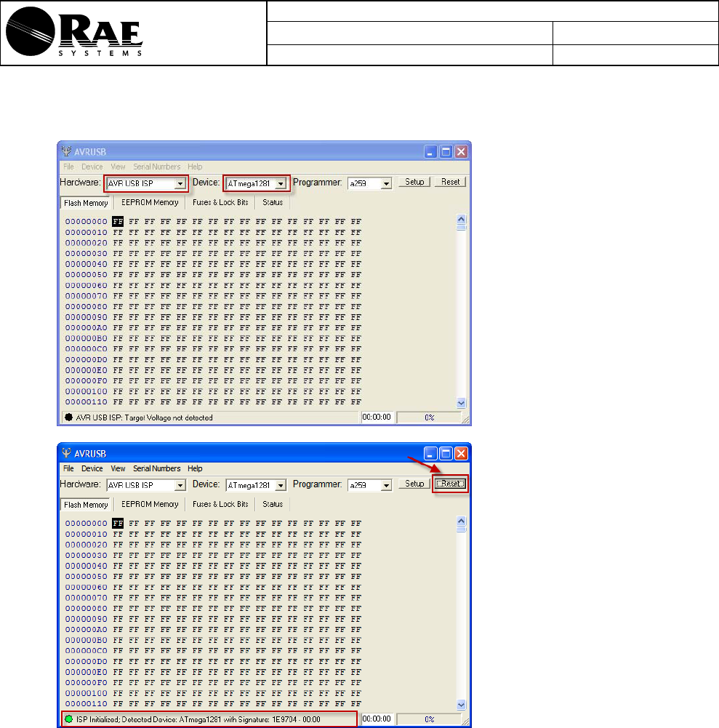This screenshot has width=719, height=728.
Task: Click Setup button in upper window
Action: [x=414, y=182]
